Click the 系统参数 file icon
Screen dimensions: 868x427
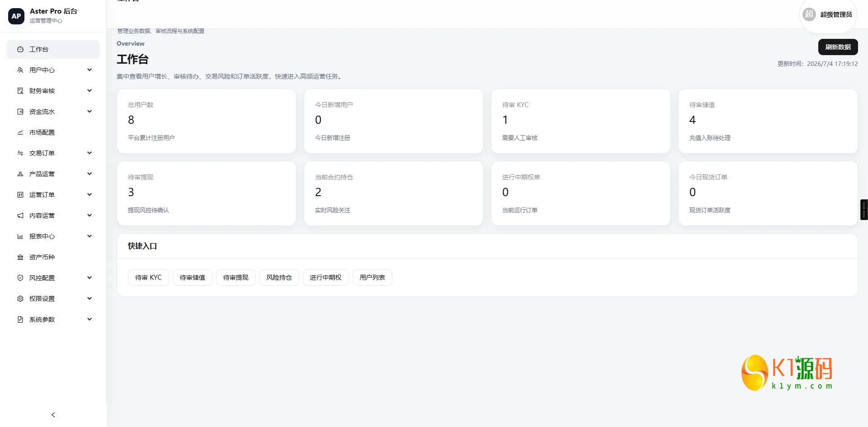point(20,319)
